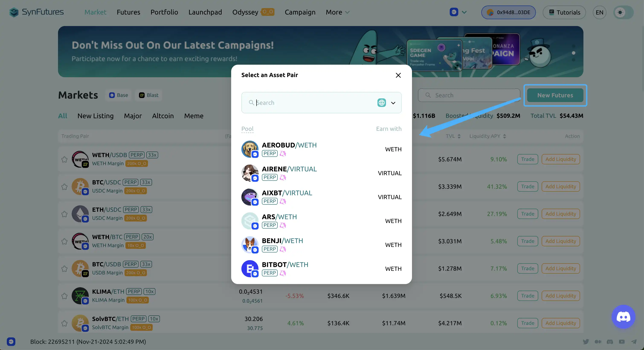This screenshot has width=644, height=350.
Task: Click the SynFutures logo
Action: click(36, 12)
